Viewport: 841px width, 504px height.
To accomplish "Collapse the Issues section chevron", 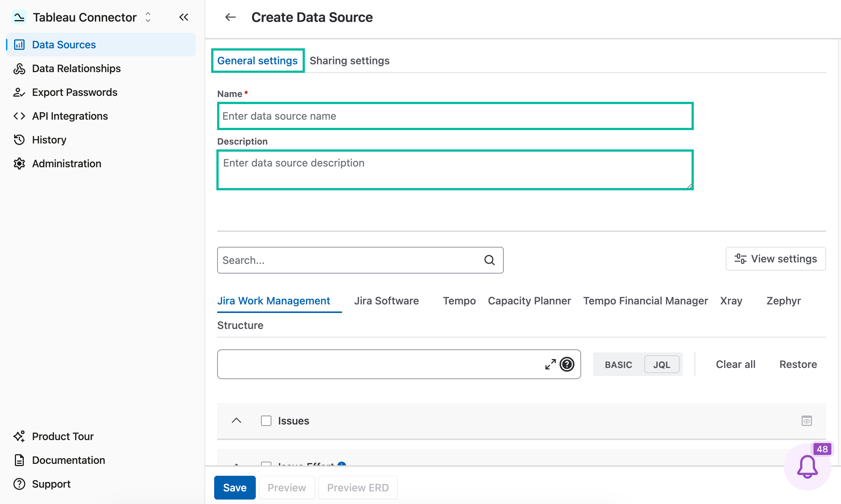I will [x=236, y=421].
